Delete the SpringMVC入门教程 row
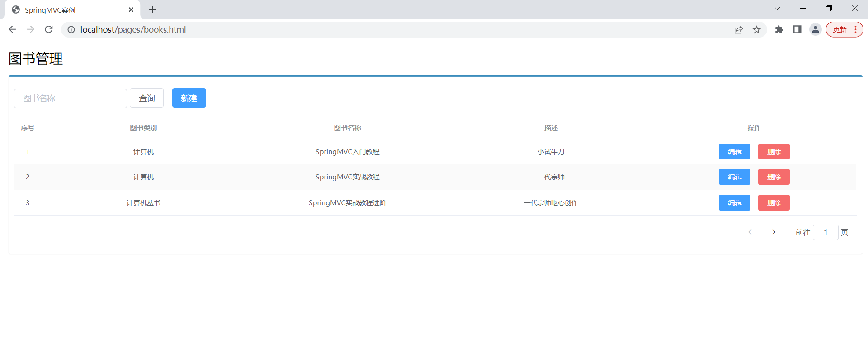Viewport: 868px width, 361px height. (774, 151)
